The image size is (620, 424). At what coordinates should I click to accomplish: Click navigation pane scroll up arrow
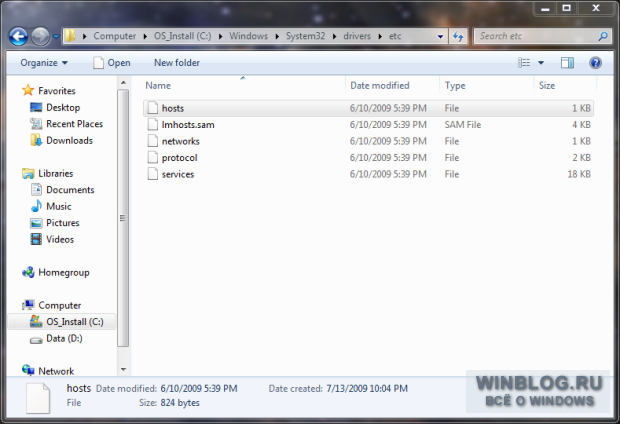coord(123,83)
